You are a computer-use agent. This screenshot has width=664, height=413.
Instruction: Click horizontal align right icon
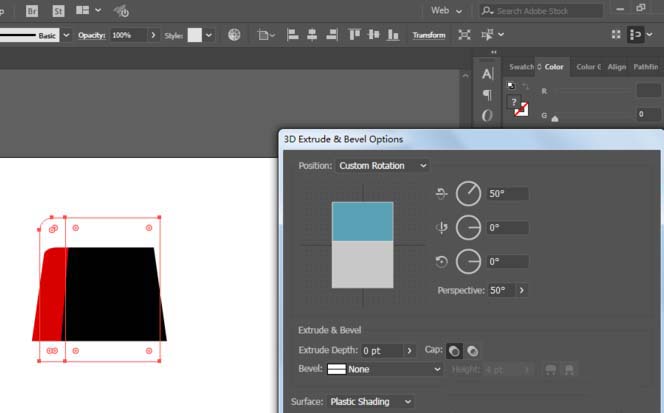[x=332, y=35]
